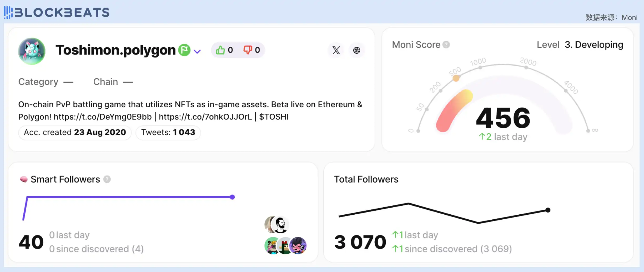The width and height of the screenshot is (644, 272).
Task: Click the end point of Total Followers chart
Action: point(548,210)
